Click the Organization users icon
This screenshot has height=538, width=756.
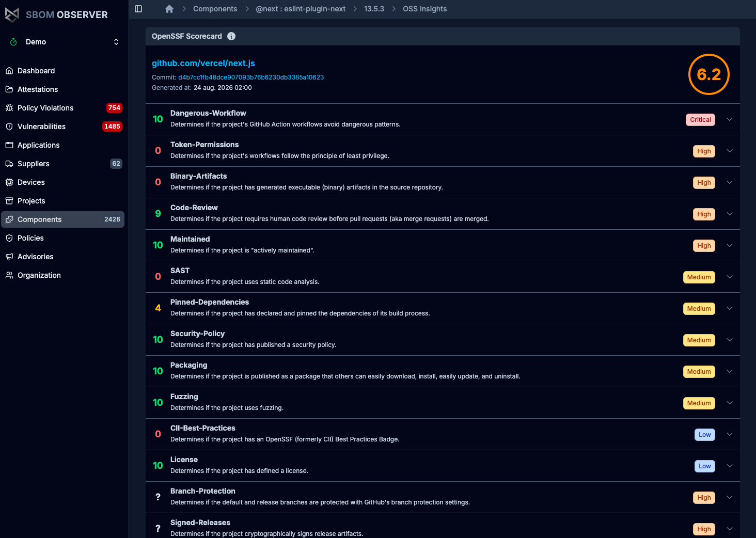(x=9, y=275)
